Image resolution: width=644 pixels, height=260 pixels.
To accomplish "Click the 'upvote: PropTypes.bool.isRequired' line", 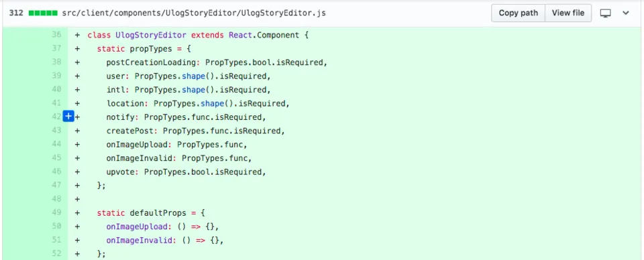I will pos(186,172).
